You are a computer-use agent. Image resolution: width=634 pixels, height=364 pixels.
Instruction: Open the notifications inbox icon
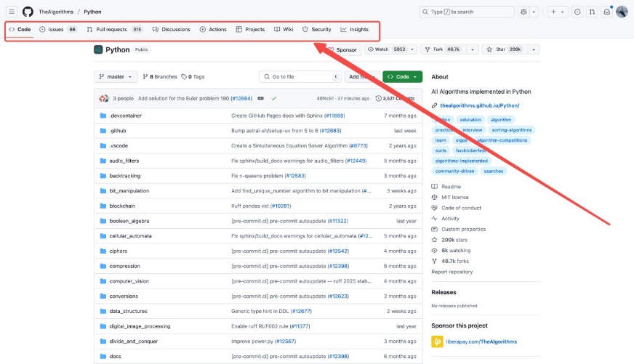click(x=606, y=12)
